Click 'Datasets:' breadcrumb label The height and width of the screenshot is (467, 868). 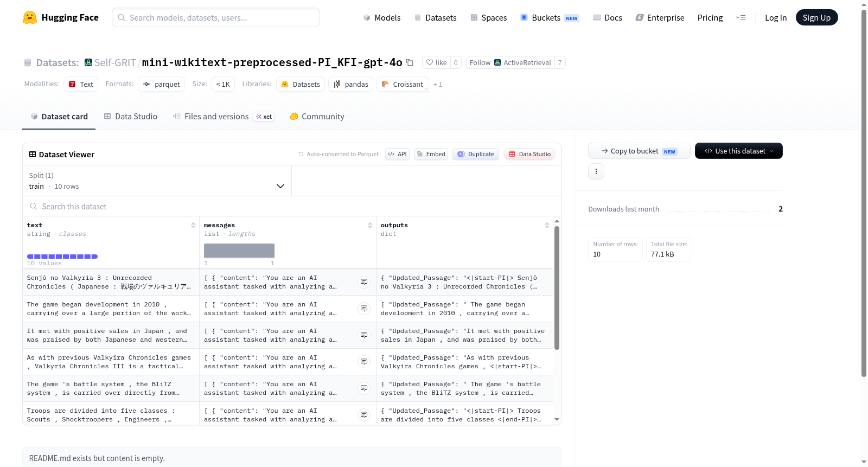58,62
